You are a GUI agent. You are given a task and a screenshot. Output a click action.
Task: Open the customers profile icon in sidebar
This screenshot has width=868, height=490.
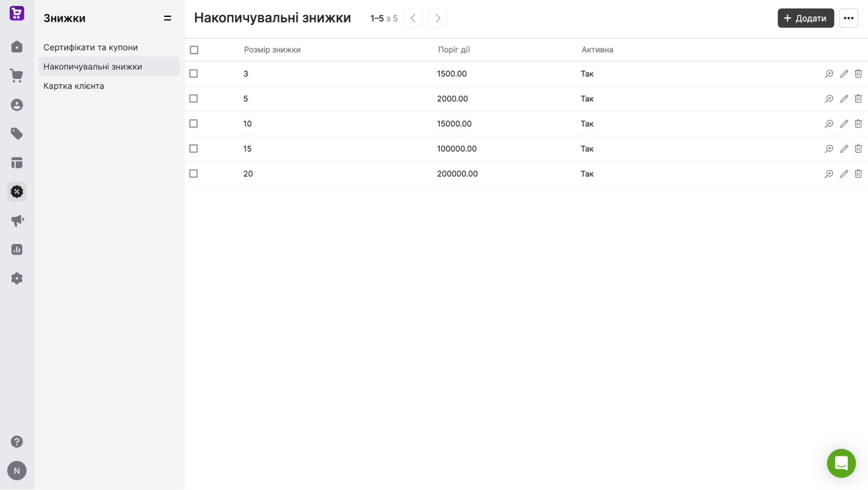(17, 105)
